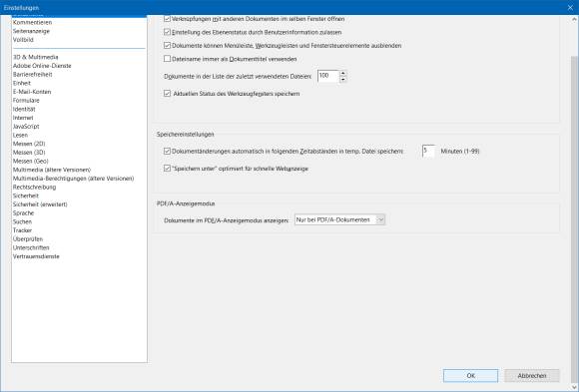The width and height of the screenshot is (579, 392).
Task: Uncheck 'Verknüpfungen mit anderen Dokumenten' checkbox
Action: [167, 19]
